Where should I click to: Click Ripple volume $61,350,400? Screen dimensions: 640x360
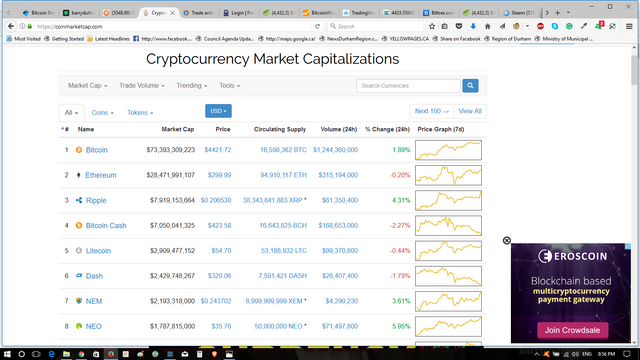340,200
